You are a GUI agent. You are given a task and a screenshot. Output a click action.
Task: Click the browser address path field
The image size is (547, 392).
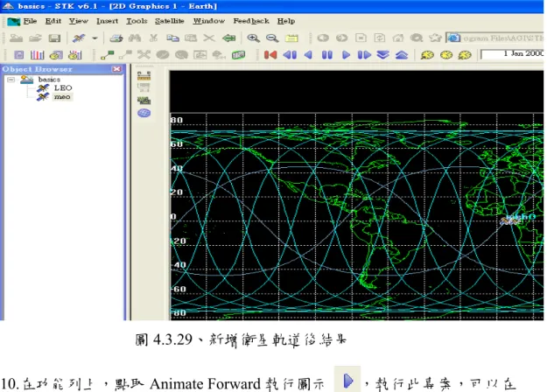tap(494, 38)
